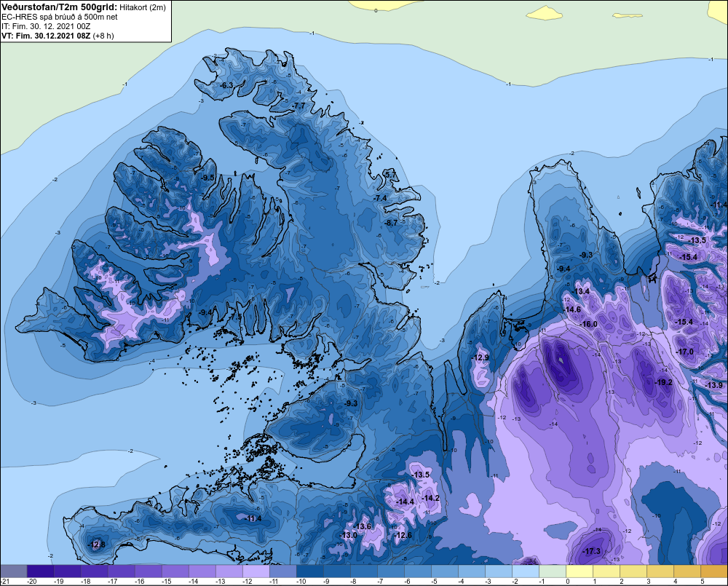The width and height of the screenshot is (728, 586).
Task: Click the legend number -12
Action: click(247, 582)
